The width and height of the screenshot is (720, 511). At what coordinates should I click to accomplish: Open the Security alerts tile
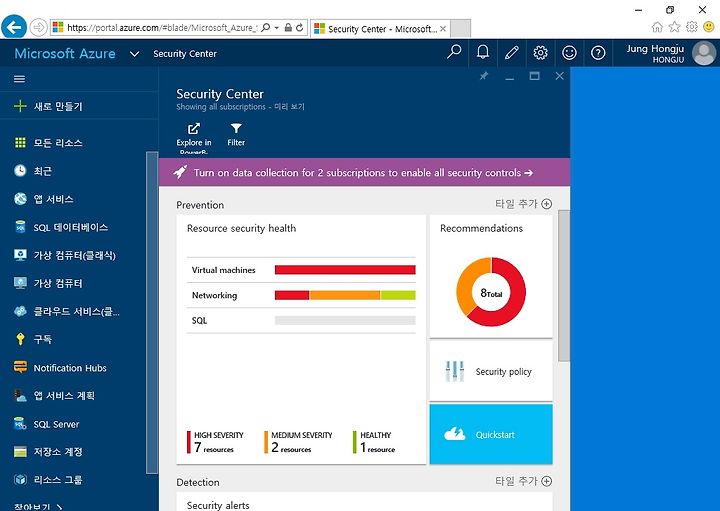(364, 502)
